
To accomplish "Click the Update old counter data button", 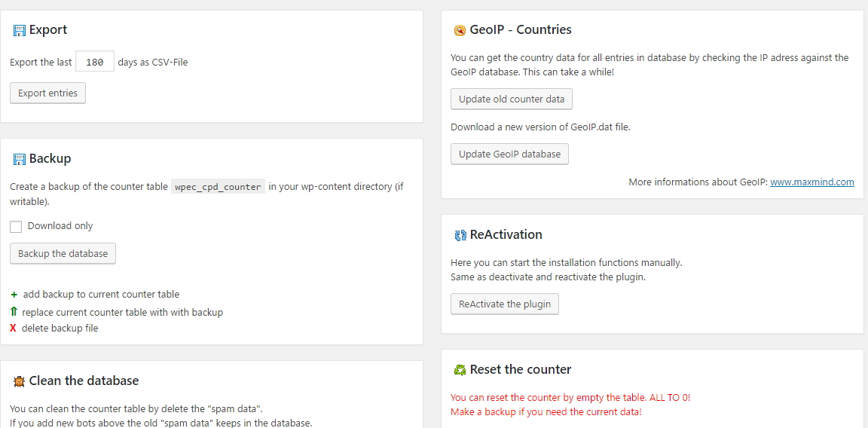I will click(x=512, y=99).
